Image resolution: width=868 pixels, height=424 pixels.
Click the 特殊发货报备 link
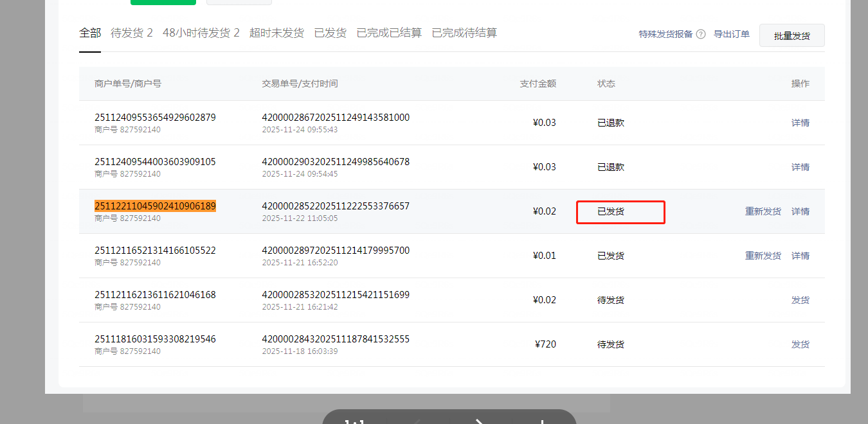(x=666, y=34)
